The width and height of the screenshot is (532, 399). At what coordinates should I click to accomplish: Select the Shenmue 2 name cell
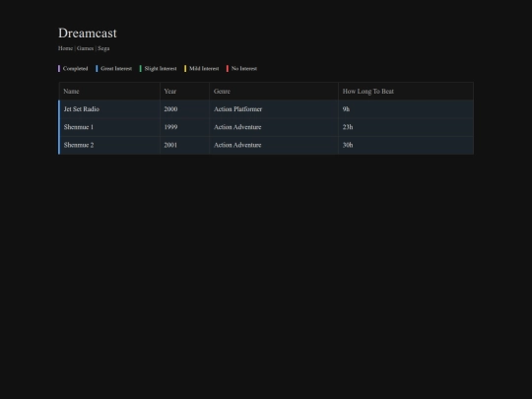tap(109, 145)
